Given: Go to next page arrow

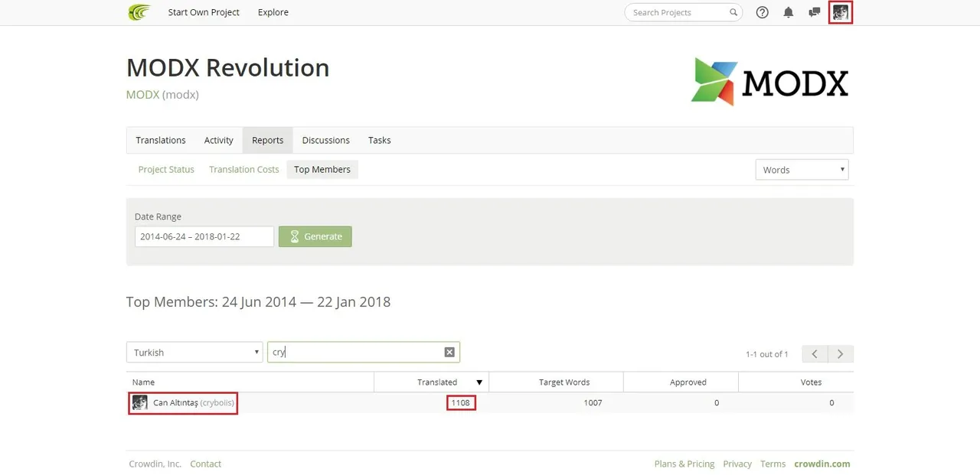Looking at the screenshot, I should pos(841,353).
